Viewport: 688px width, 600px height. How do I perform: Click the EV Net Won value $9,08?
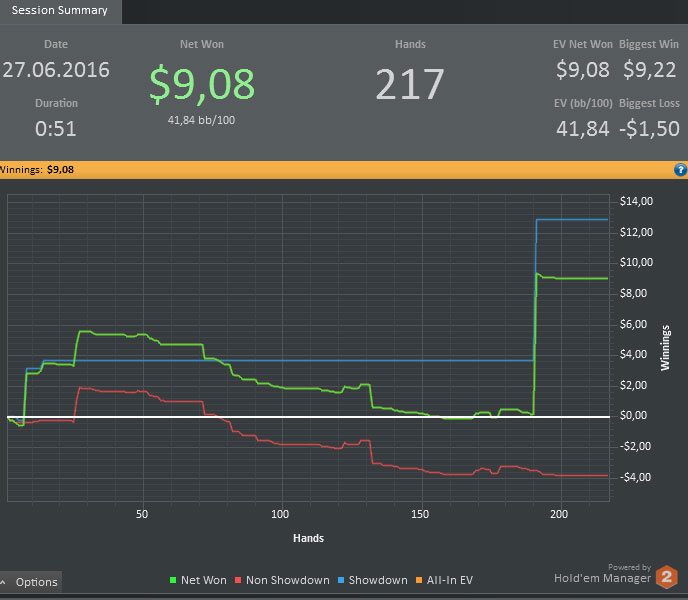point(583,70)
